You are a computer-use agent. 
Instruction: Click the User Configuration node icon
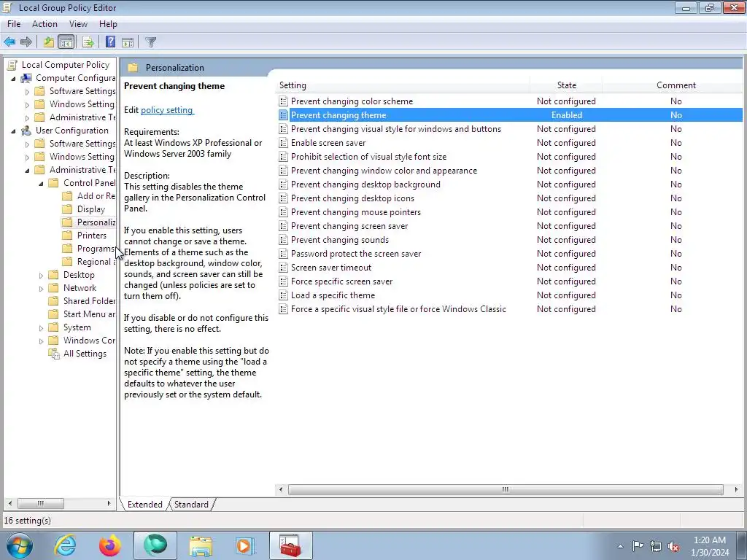(26, 131)
